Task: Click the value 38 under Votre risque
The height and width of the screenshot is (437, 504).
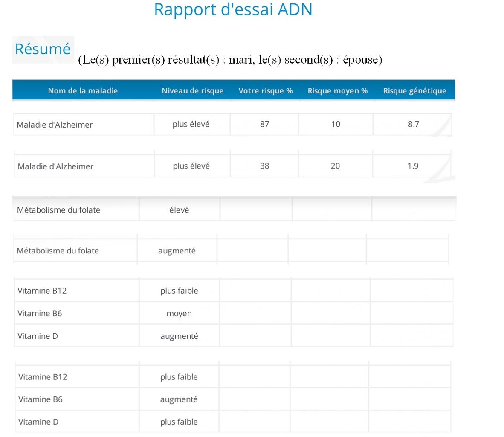Action: pyautogui.click(x=264, y=166)
